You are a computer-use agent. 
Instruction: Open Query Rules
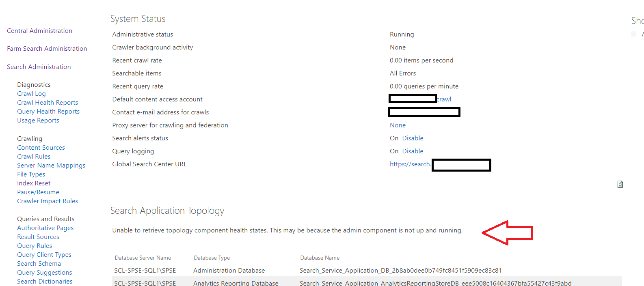(35, 246)
